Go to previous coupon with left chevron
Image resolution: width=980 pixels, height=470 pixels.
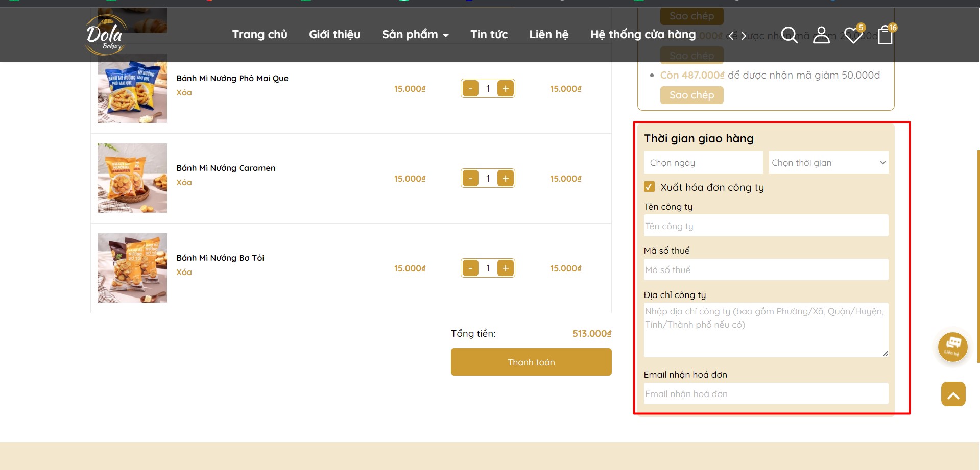731,36
